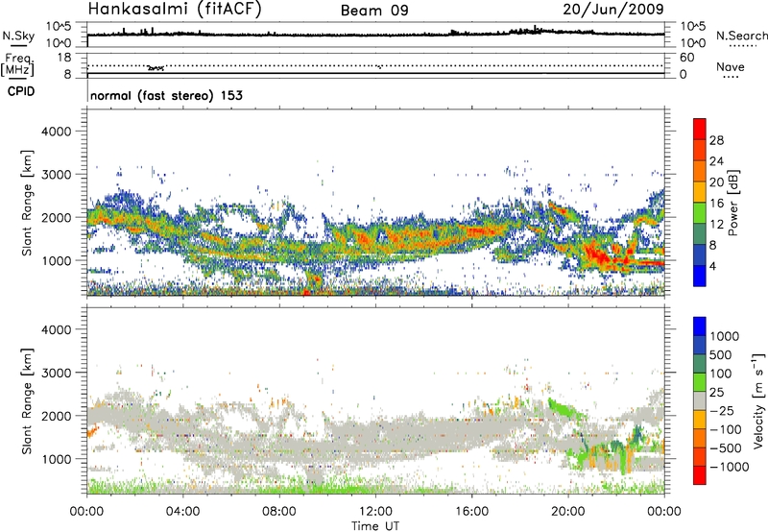Viewport: 768px width, 532px height.
Task: Click the 'Freq. [MHz]' axis label
Action: (x=18, y=64)
